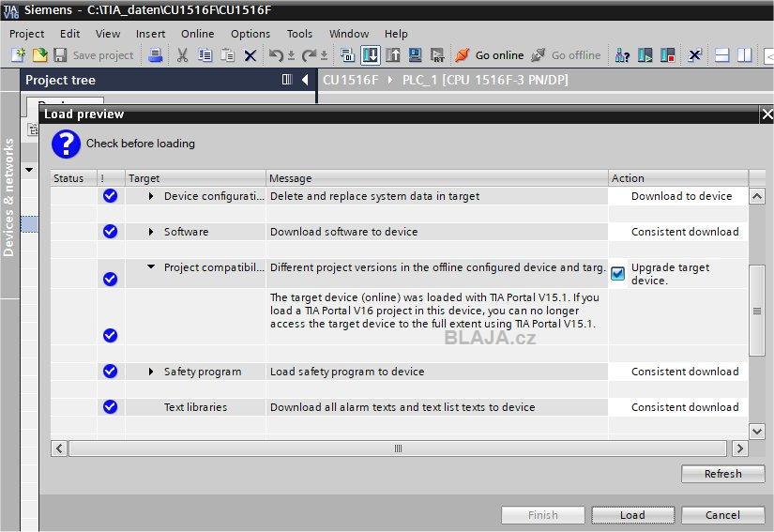774x532 pixels.
Task: Click the vertical scrollbar down arrow
Action: (757, 431)
